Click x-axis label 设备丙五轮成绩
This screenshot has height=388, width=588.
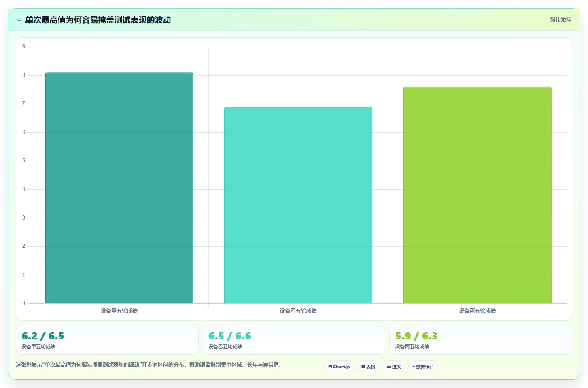[x=477, y=311]
